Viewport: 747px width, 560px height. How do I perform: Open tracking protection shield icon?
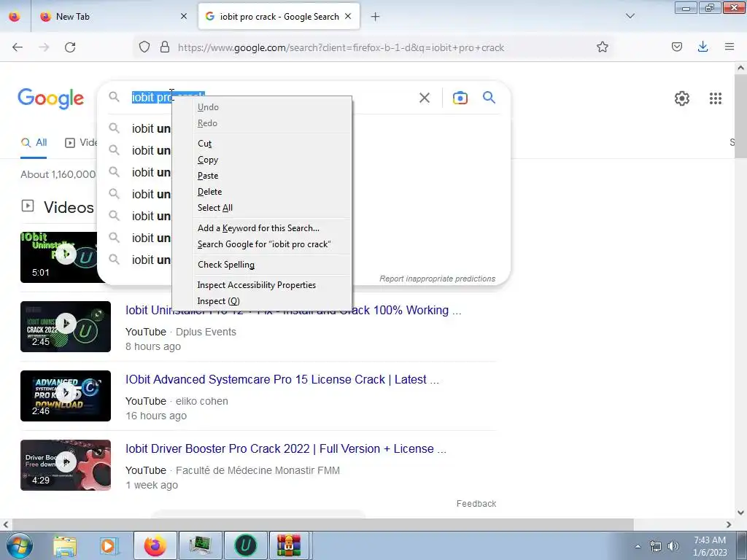[144, 47]
